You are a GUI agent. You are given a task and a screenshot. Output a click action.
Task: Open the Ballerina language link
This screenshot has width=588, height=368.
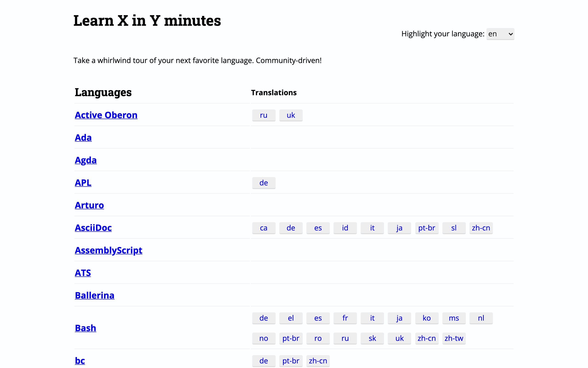click(95, 296)
